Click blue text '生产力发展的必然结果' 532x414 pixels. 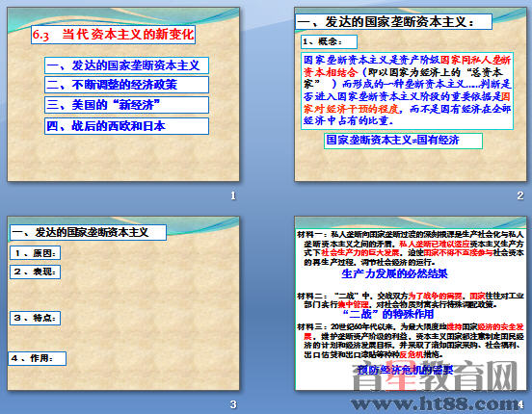(x=394, y=274)
